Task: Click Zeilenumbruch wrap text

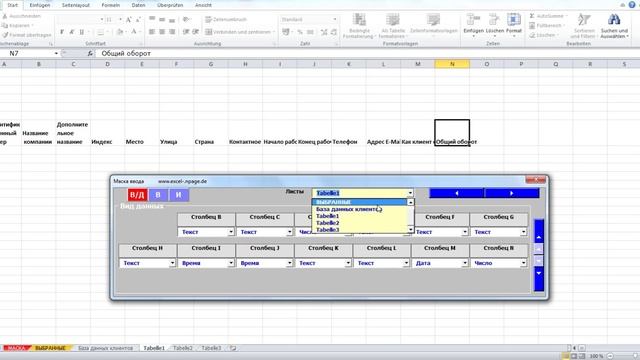Action: 226,20
